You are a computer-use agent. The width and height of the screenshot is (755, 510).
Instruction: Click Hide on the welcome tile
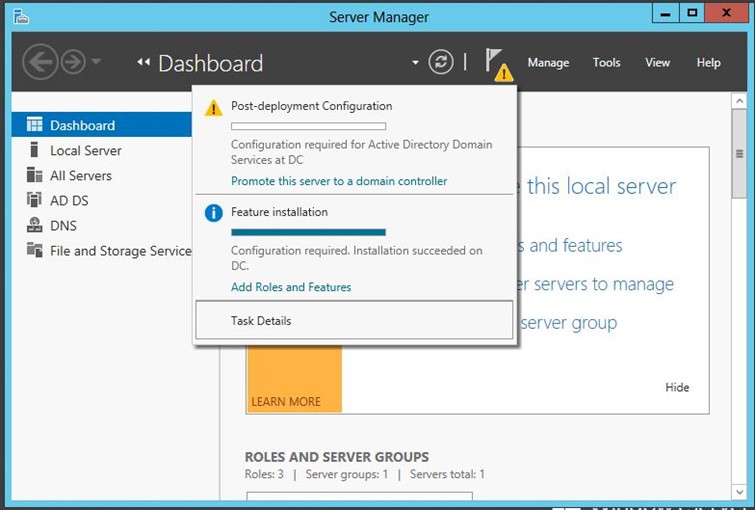[x=677, y=387]
